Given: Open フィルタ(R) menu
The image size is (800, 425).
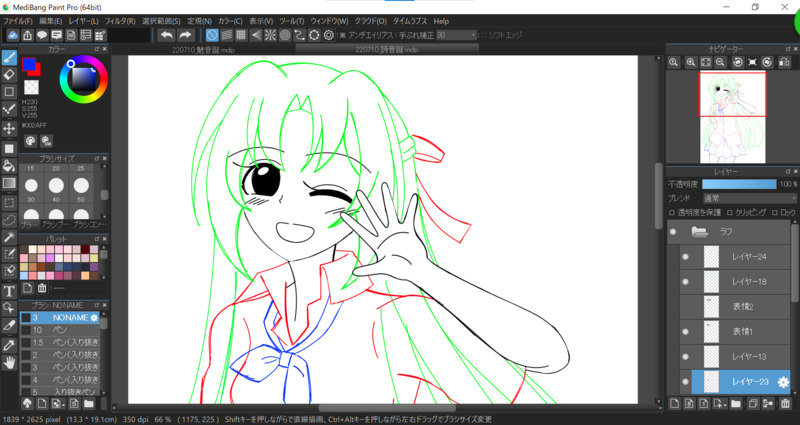Looking at the screenshot, I should 120,21.
